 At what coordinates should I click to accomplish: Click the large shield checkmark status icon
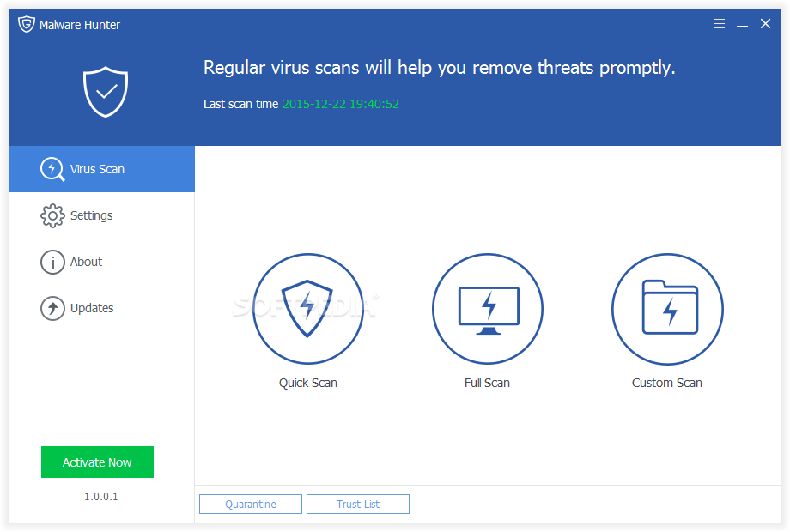coord(106,92)
